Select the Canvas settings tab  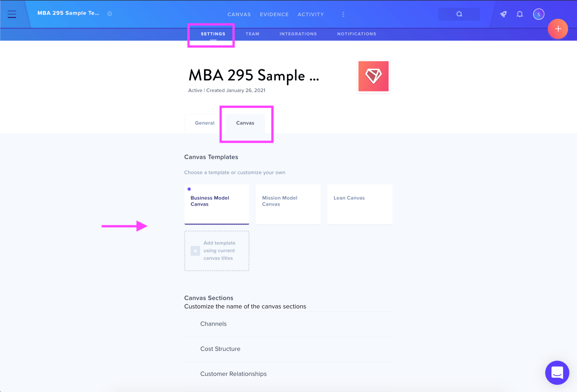pyautogui.click(x=245, y=123)
